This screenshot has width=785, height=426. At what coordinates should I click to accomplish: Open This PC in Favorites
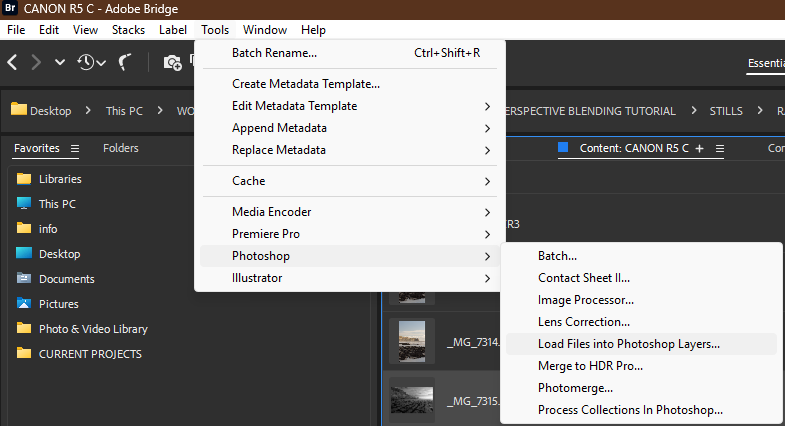point(57,204)
